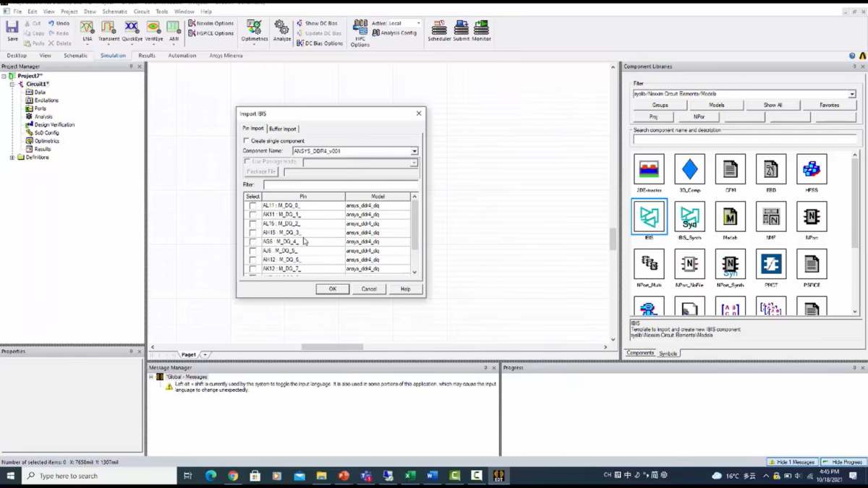
Task: Switch to the Symbols tab
Action: [668, 354]
